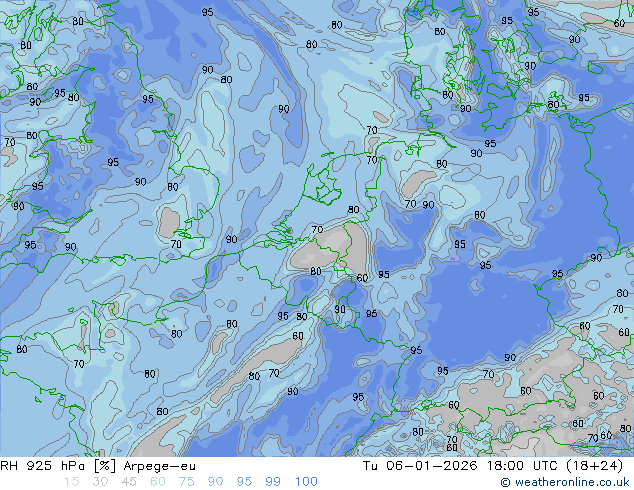634x490 pixels.
Task: Click the 'Arpege-eu' model name label
Action: point(159,466)
